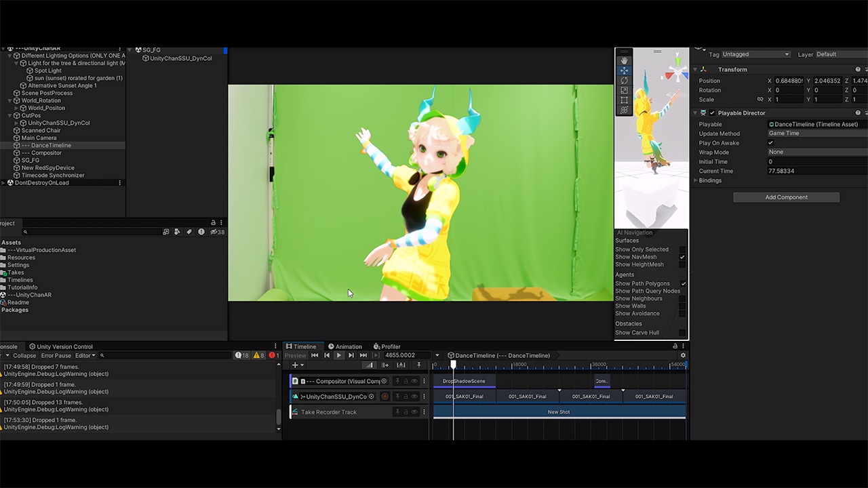Viewport: 868px width, 488px height.
Task: Toggle info message count 18
Action: pos(242,355)
